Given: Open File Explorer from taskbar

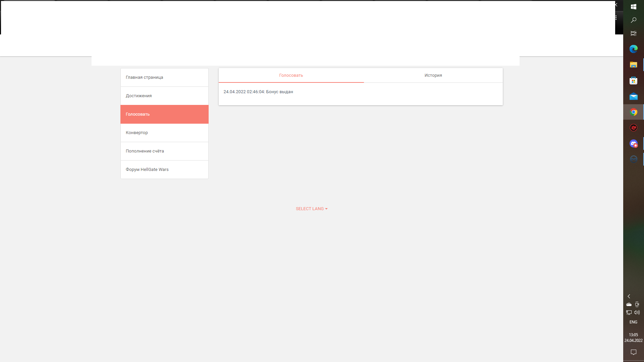Looking at the screenshot, I should 633,65.
